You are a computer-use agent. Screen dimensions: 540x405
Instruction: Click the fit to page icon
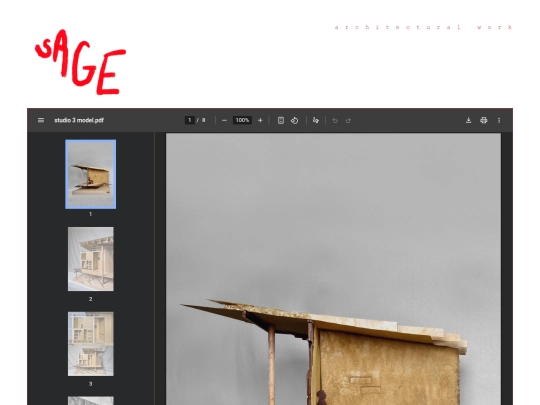click(281, 120)
